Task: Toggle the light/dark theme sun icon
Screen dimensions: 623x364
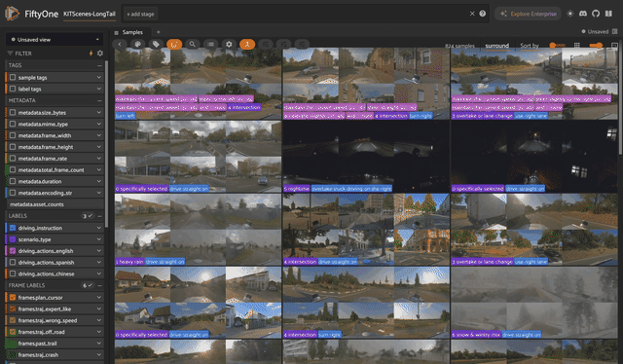Action: [570, 14]
